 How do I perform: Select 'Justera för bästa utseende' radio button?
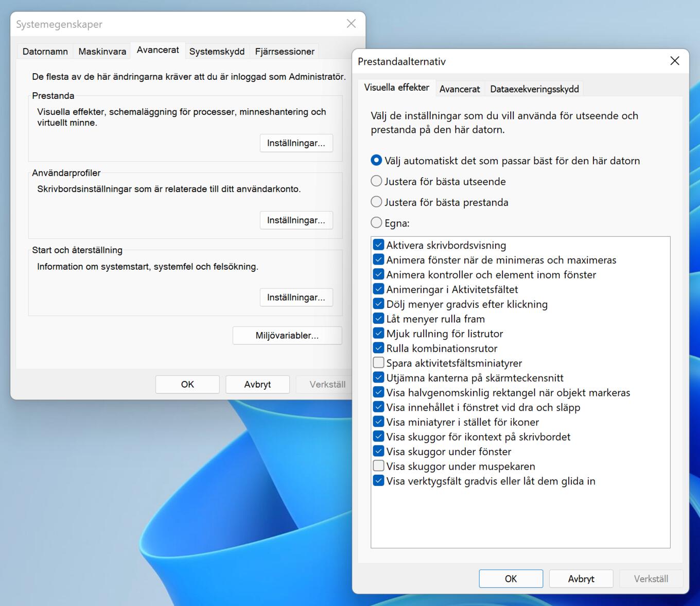click(x=376, y=181)
